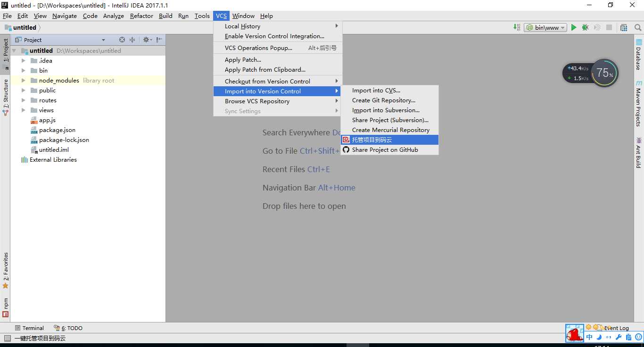Screen dimensions: 644x347
Task: Open the Terminal tool window
Action: tap(29, 328)
